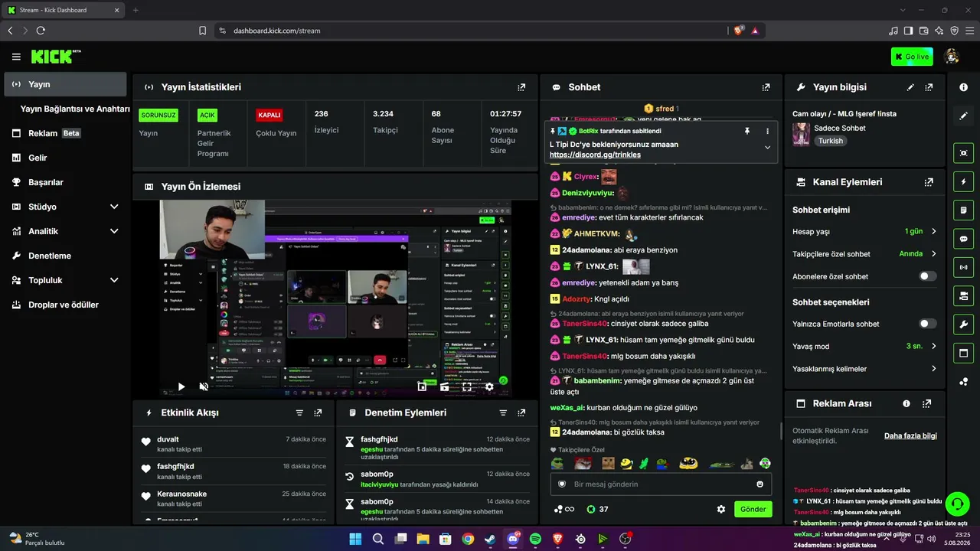Screen dimensions: 980x551
Task: Open Takipçilere özel sohbet setting chevron
Action: coord(933,253)
